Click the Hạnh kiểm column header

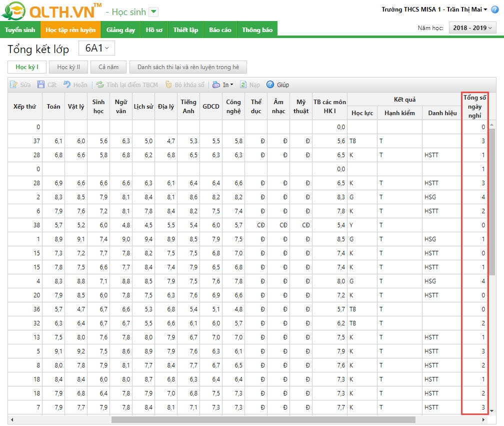click(x=399, y=113)
